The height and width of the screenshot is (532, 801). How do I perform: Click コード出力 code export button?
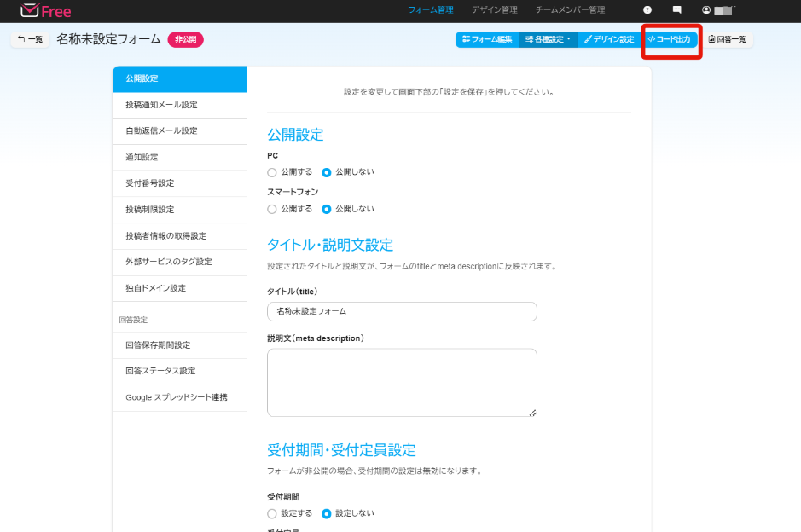click(670, 39)
